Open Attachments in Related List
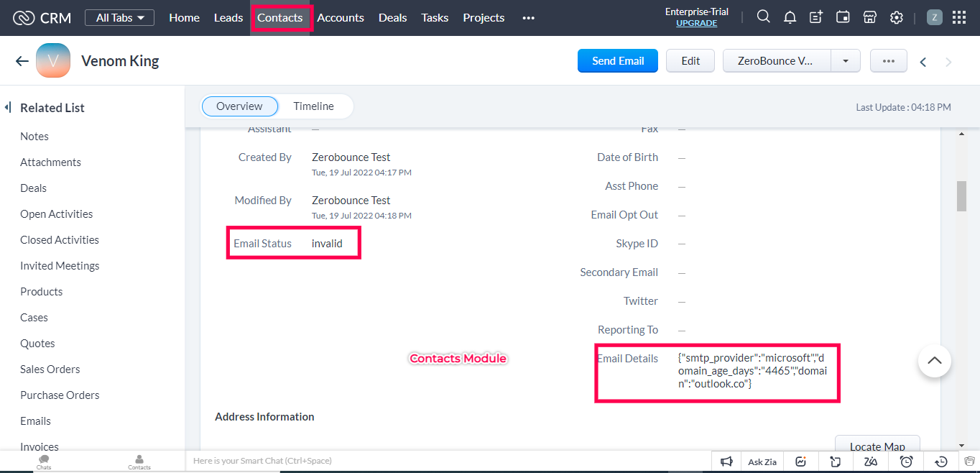The width and height of the screenshot is (980, 473). click(x=50, y=162)
